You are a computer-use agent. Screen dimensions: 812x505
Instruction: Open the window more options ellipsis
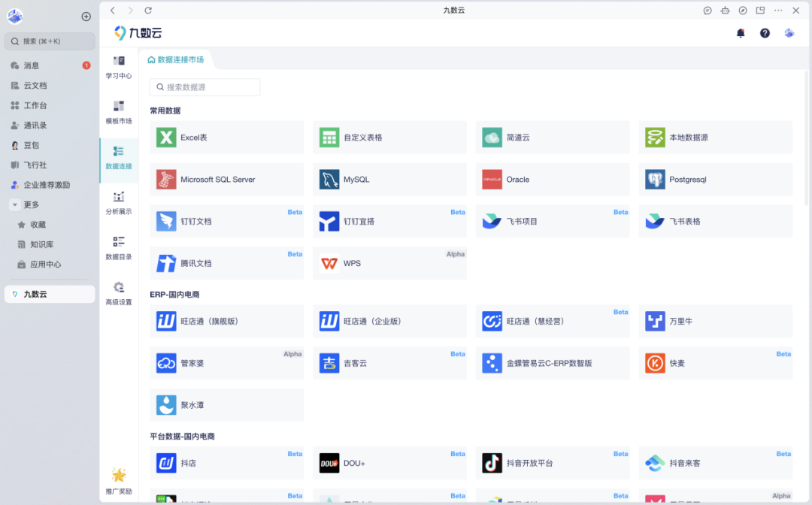click(778, 11)
